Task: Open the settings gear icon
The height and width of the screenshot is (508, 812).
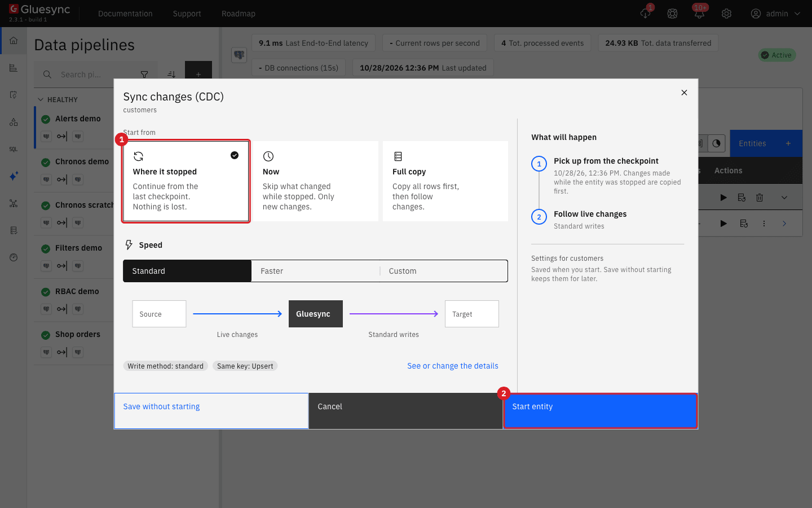Action: click(x=726, y=14)
